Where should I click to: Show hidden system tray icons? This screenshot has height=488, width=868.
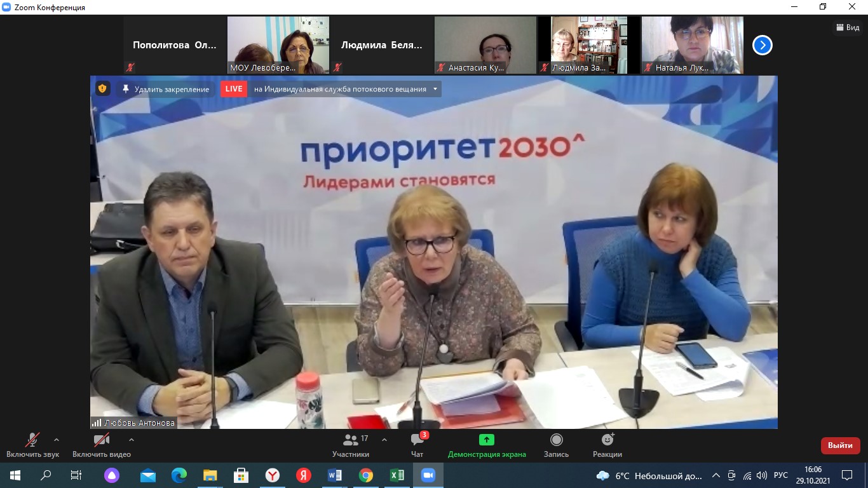716,475
